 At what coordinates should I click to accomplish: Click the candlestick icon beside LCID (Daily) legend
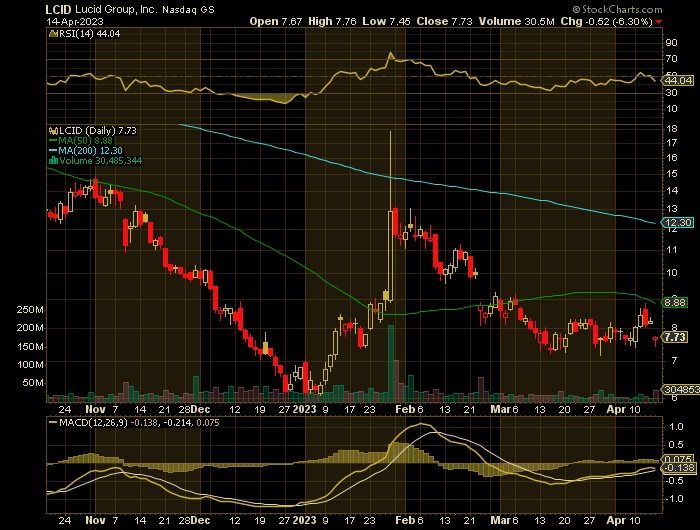(51, 131)
